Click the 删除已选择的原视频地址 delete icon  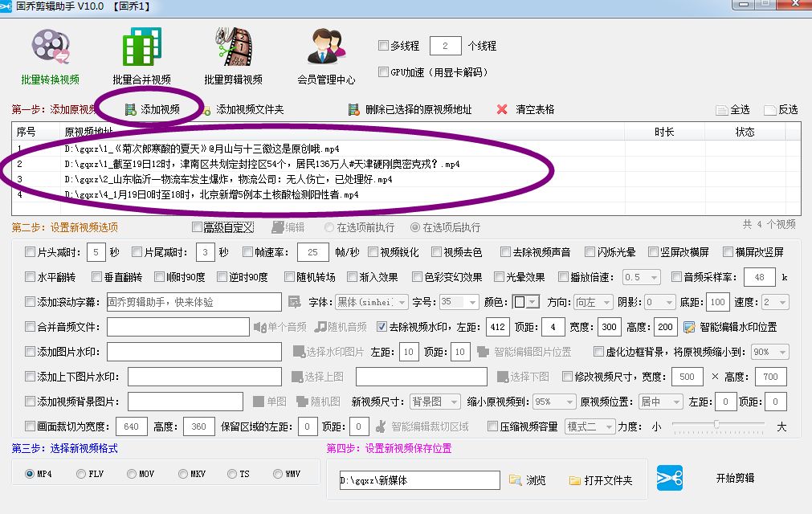(353, 110)
